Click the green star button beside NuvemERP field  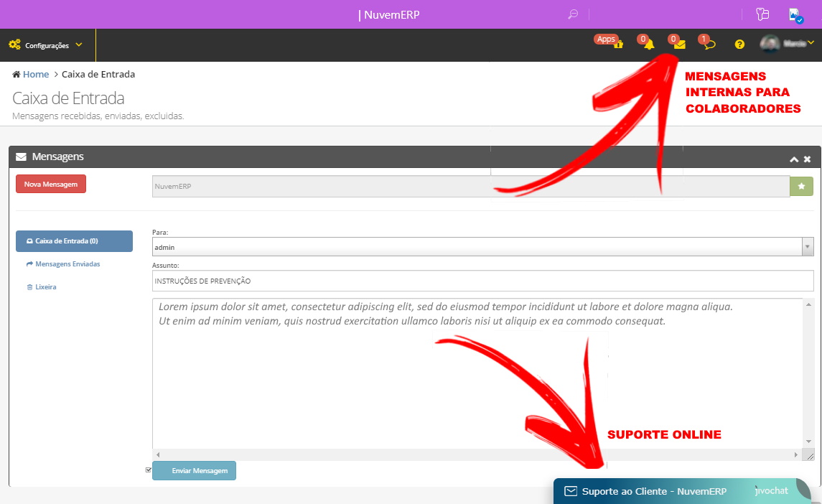click(x=802, y=186)
